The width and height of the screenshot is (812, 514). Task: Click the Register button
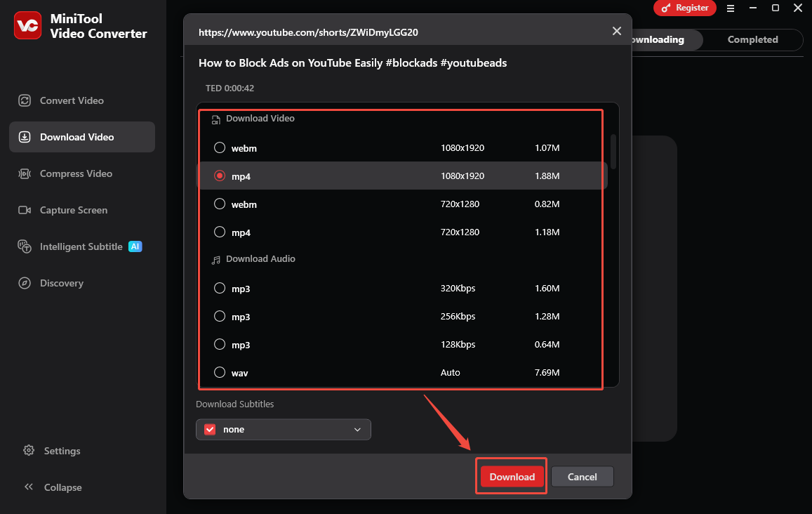click(684, 8)
